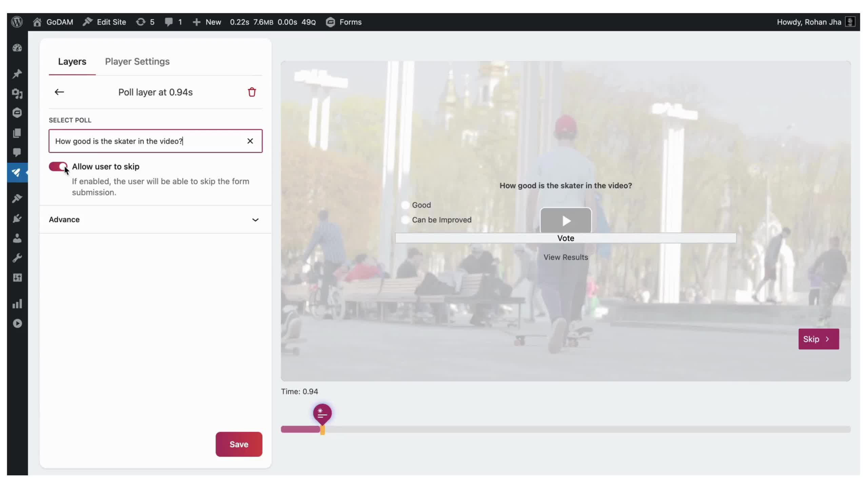
Task: Click the Skip button on the video
Action: 818,339
